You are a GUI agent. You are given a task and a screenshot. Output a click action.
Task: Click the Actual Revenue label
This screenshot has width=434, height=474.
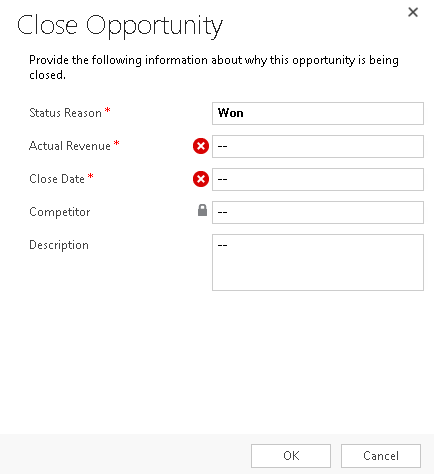pos(70,146)
